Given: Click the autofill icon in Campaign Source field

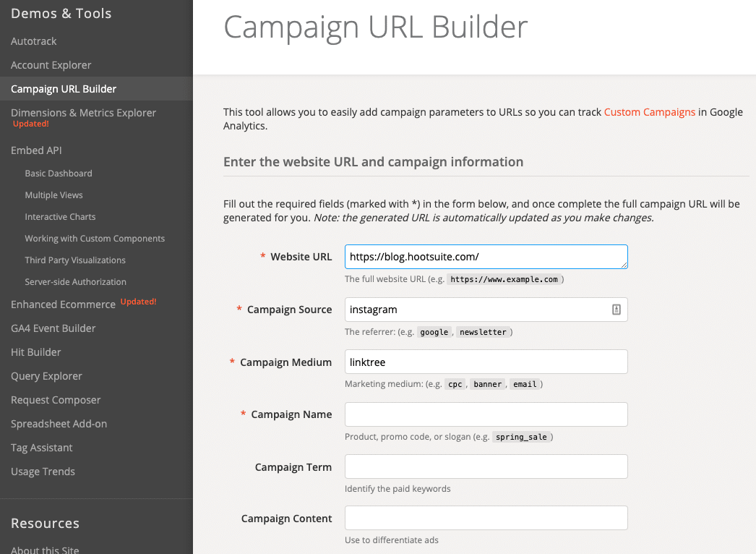Looking at the screenshot, I should [617, 310].
